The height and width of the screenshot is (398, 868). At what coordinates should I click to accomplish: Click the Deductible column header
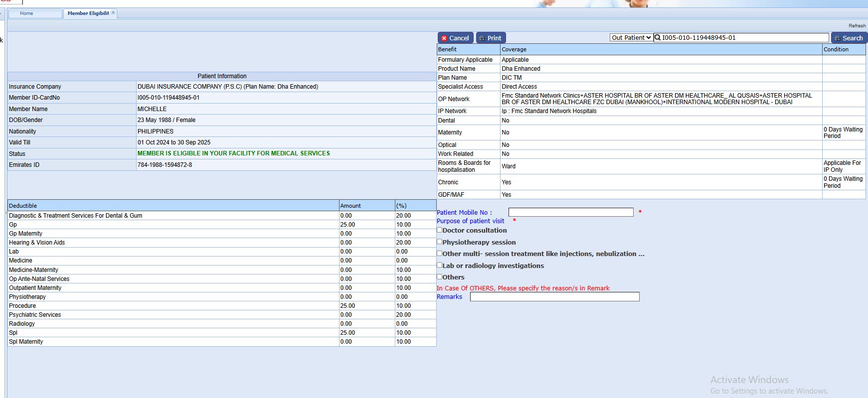[23, 206]
